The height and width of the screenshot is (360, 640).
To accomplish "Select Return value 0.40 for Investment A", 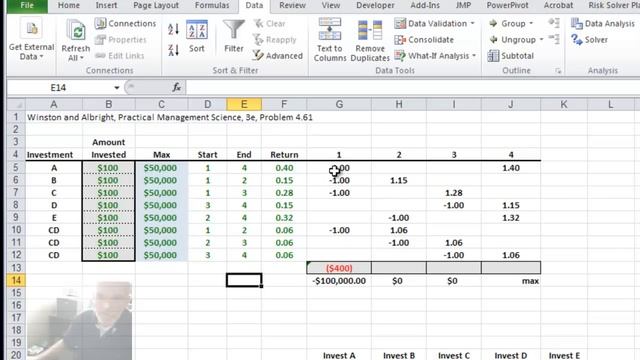I will tap(284, 168).
